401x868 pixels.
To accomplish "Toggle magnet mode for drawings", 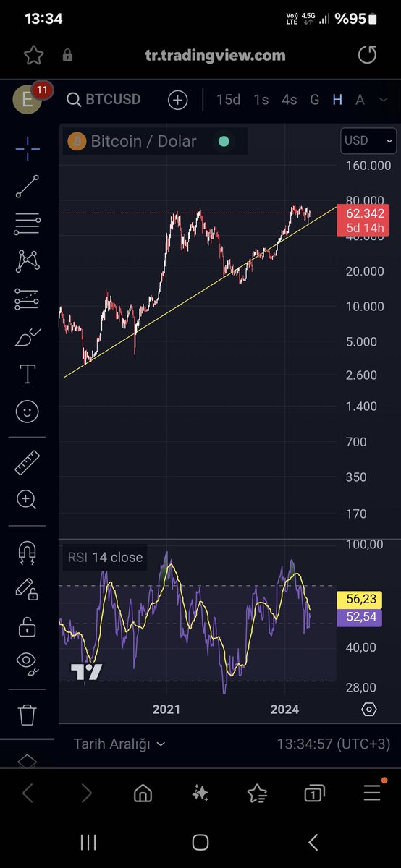I will tap(28, 552).
